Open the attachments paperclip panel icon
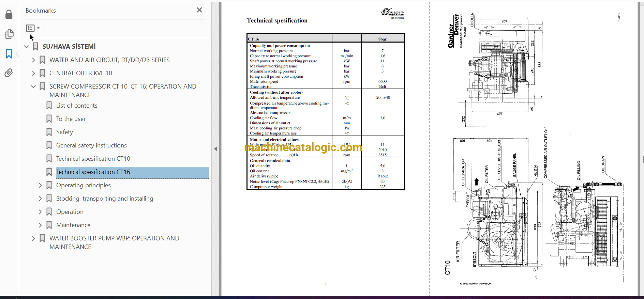The height and width of the screenshot is (299, 644). point(9,73)
